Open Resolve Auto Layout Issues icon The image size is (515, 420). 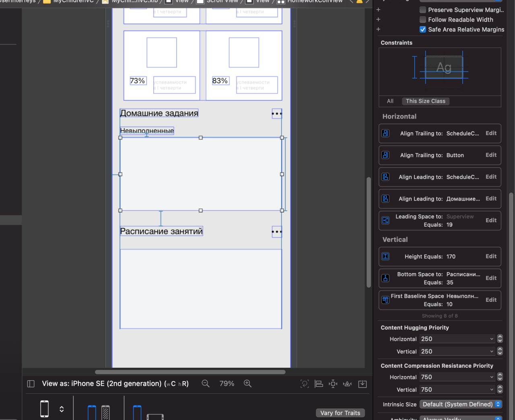(347, 384)
